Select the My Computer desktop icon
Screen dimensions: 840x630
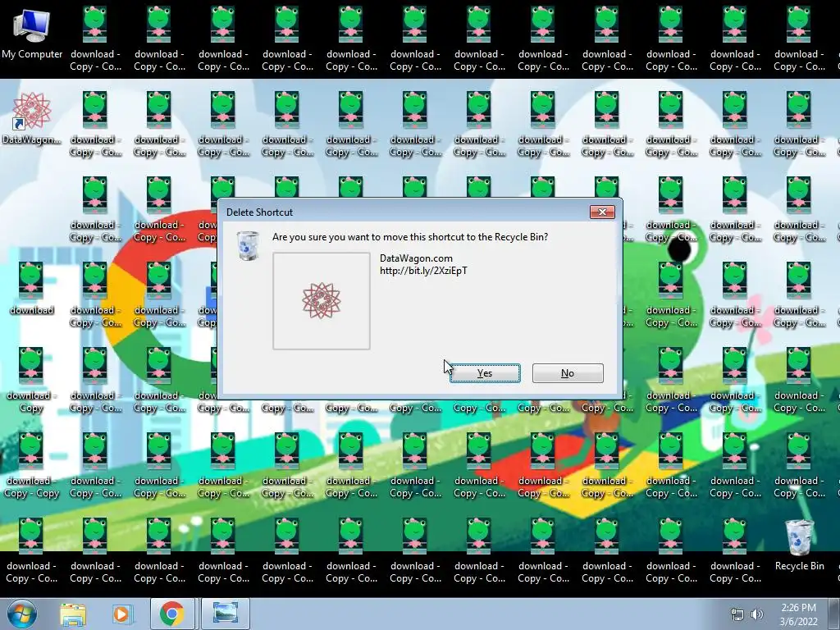coord(32,33)
